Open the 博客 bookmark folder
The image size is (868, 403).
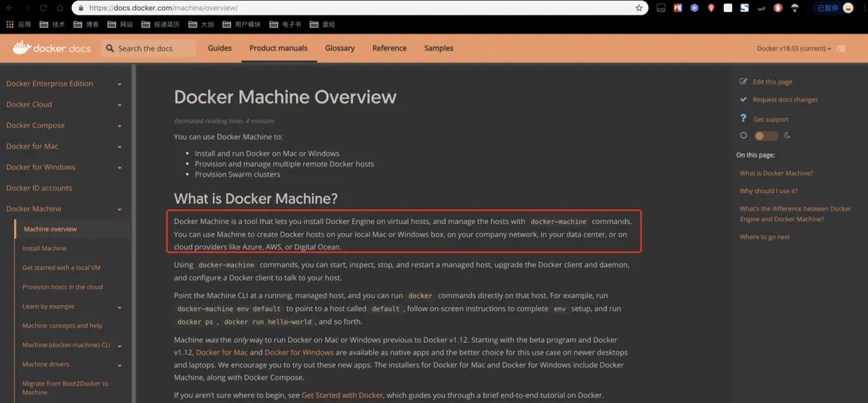point(85,24)
